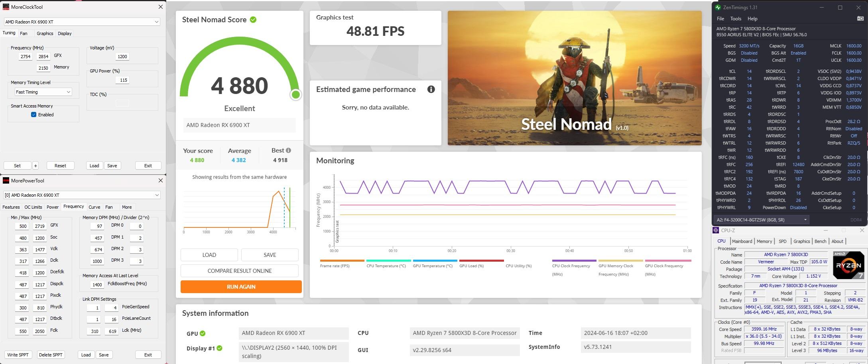Click the CPU Clock Frequency purple legend swatch
Viewport: 868px width, 364px height.
pos(574,260)
